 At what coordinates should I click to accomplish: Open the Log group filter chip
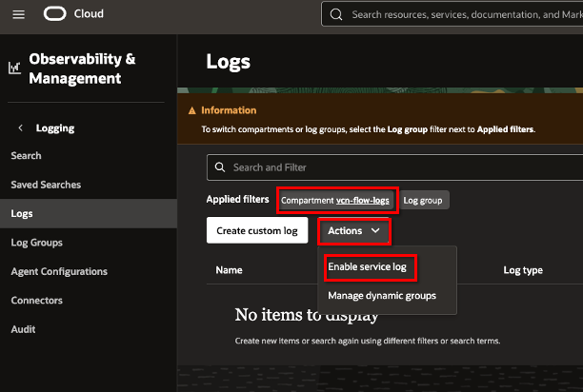click(x=424, y=200)
